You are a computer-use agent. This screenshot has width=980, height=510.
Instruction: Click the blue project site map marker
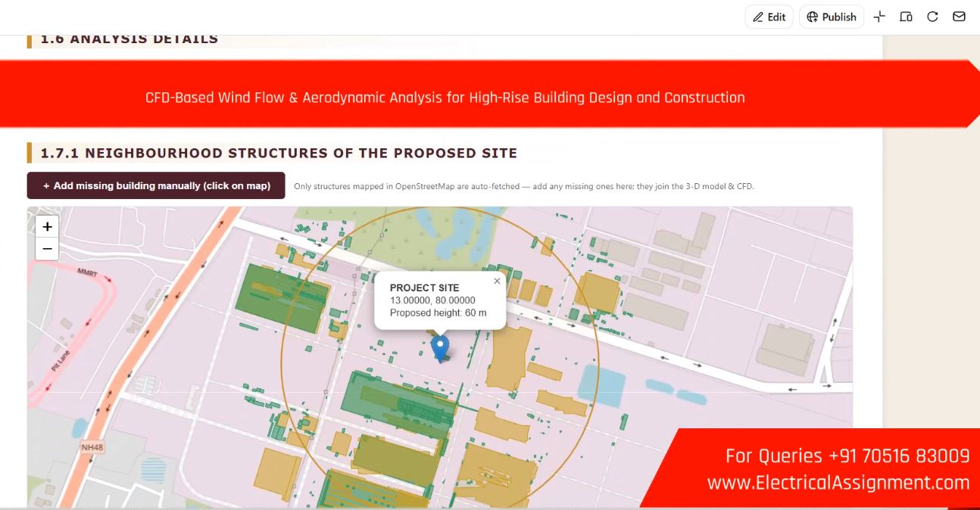[439, 349]
